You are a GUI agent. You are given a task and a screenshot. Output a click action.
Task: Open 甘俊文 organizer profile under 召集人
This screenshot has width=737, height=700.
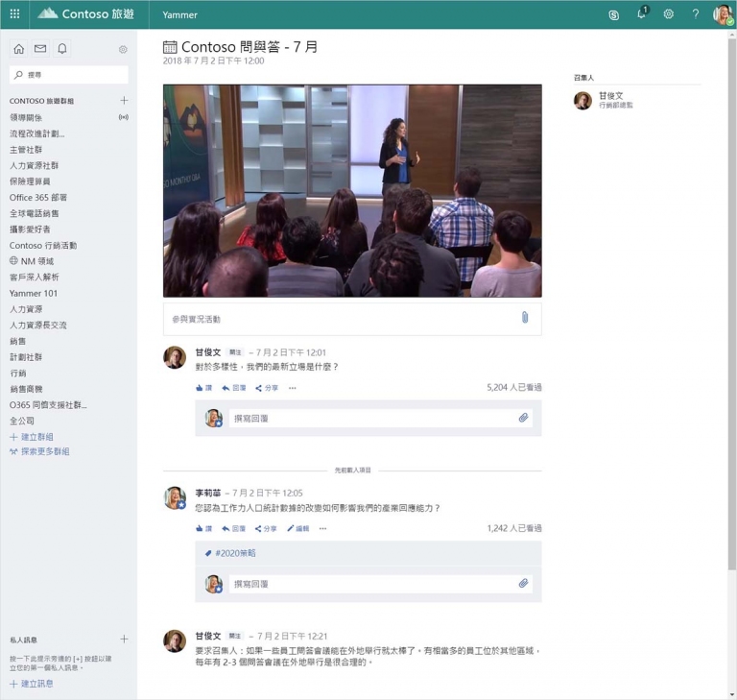(604, 100)
